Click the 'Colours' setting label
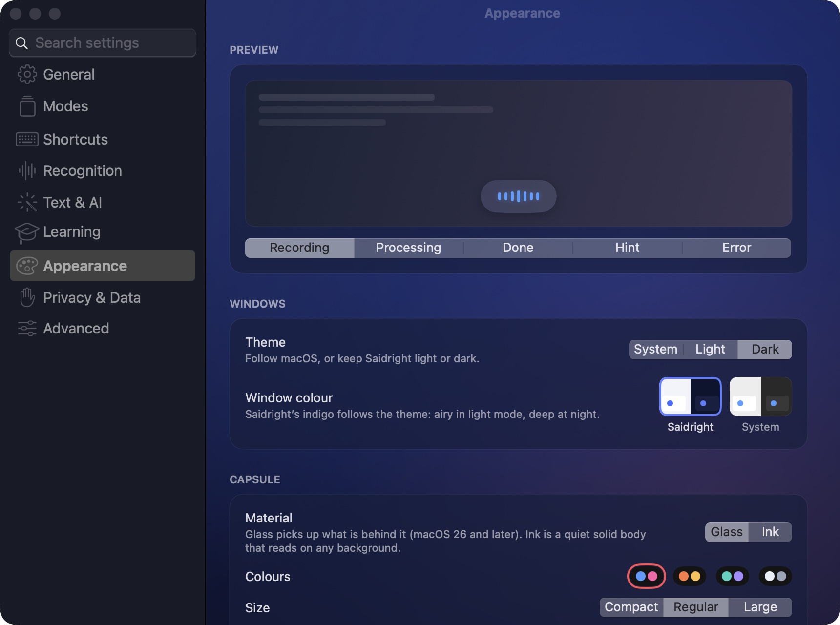Viewport: 840px width, 625px height. [268, 577]
